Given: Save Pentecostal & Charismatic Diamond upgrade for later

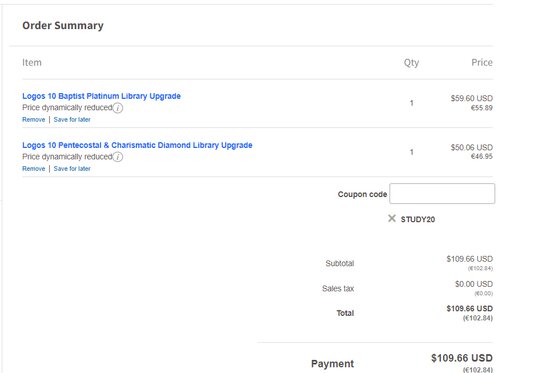Looking at the screenshot, I should tap(72, 168).
